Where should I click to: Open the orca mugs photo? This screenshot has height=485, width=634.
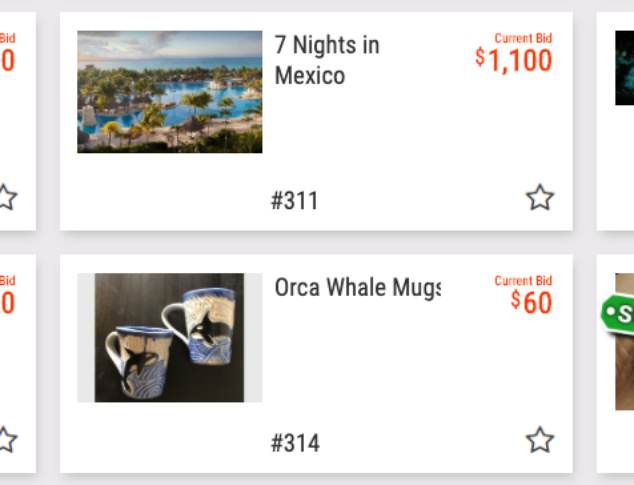tap(170, 338)
